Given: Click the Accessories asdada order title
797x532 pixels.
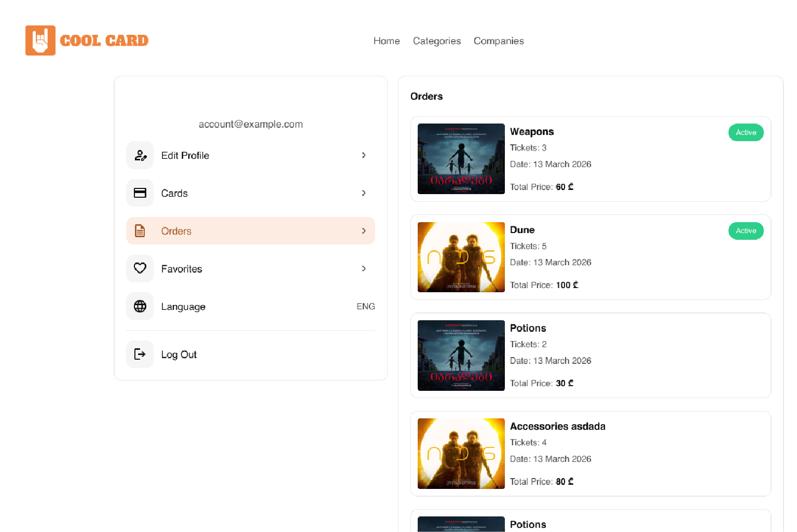Looking at the screenshot, I should (x=558, y=426).
